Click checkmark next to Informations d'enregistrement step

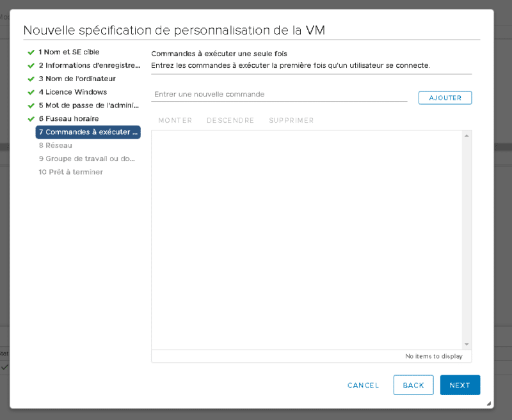[x=31, y=66]
